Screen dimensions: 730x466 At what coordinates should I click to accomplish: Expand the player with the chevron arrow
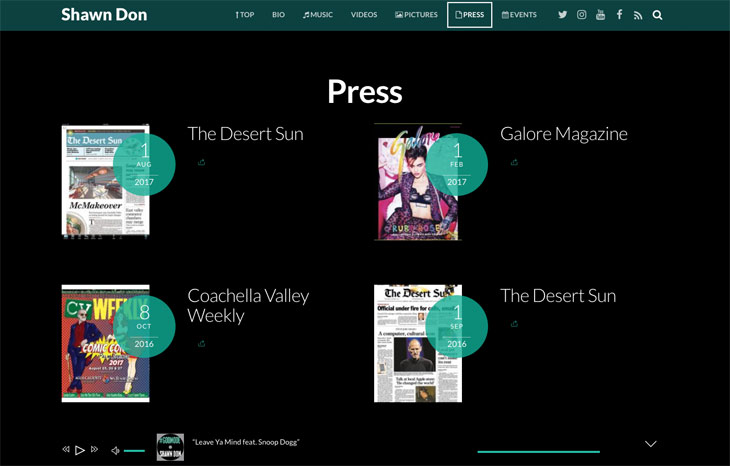[650, 444]
